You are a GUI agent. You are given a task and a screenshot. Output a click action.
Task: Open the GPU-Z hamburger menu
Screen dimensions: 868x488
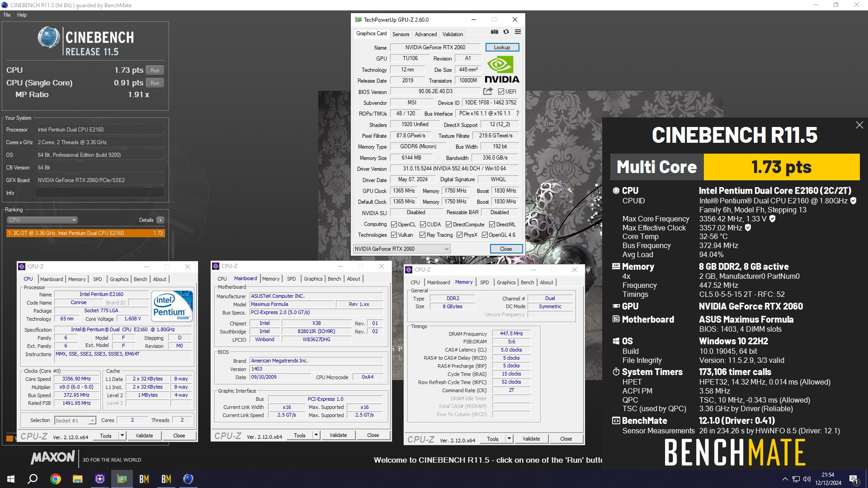518,32
